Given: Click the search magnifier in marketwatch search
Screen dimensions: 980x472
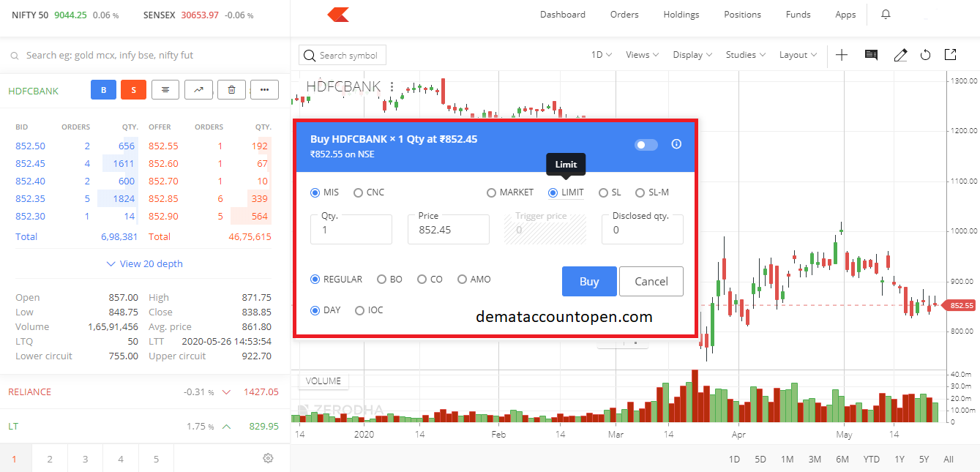Looking at the screenshot, I should (x=15, y=56).
